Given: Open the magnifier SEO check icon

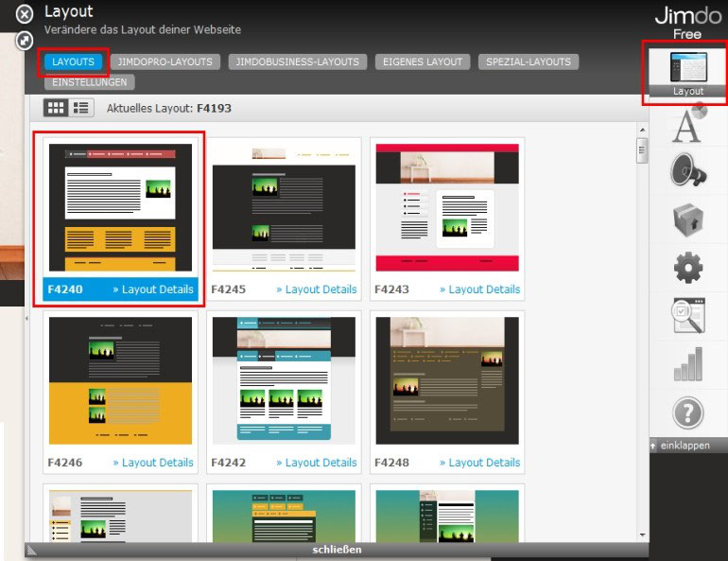Looking at the screenshot, I should (688, 316).
